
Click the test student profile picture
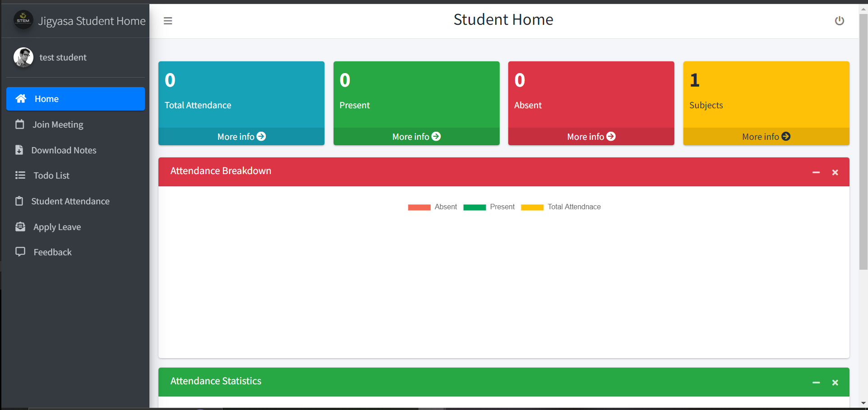click(23, 57)
